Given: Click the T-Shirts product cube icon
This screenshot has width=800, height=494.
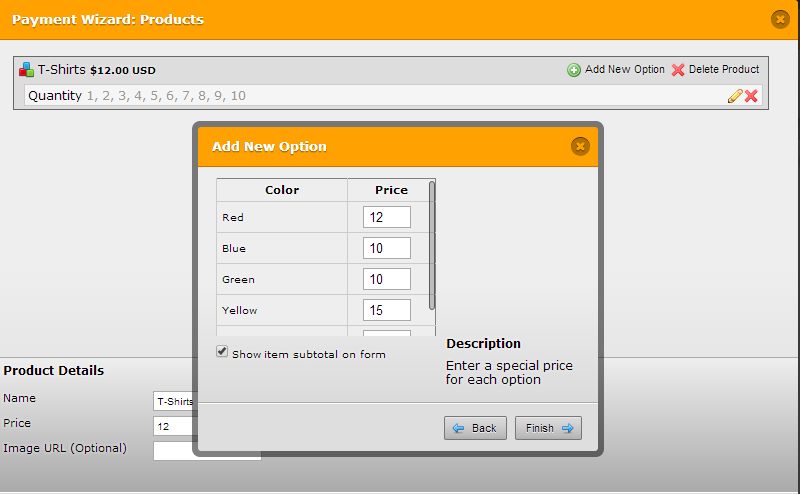Looking at the screenshot, I should click(26, 70).
